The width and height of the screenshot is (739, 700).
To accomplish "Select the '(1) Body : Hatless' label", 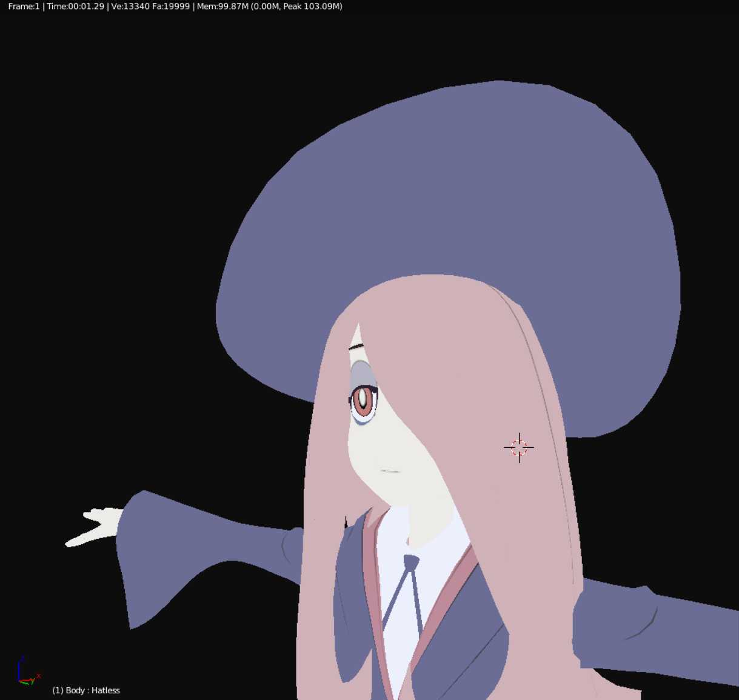I will [x=85, y=690].
